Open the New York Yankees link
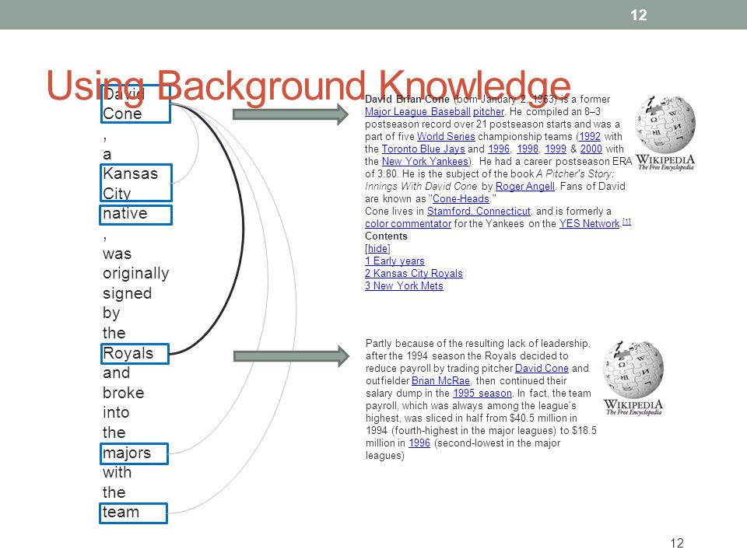 [x=425, y=162]
